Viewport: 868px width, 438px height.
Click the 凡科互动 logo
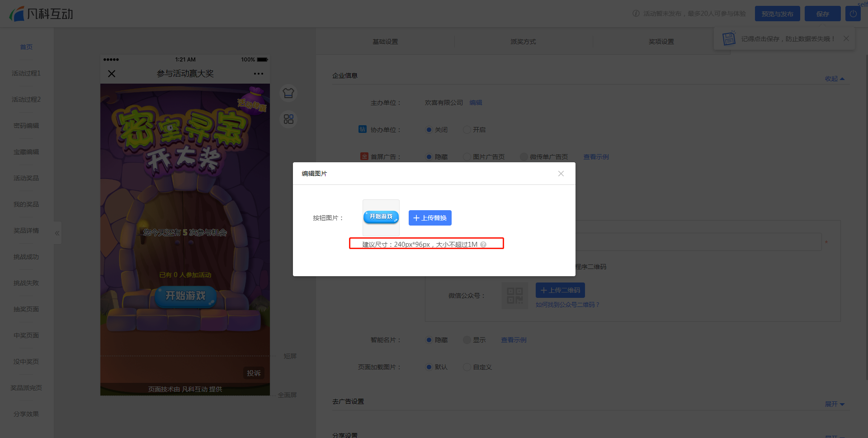(41, 14)
